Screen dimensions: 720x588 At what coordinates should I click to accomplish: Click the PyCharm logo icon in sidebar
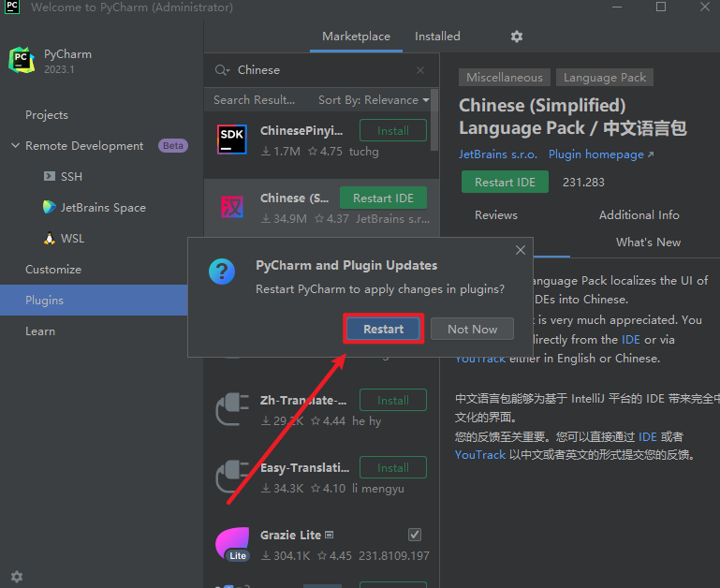tap(22, 60)
